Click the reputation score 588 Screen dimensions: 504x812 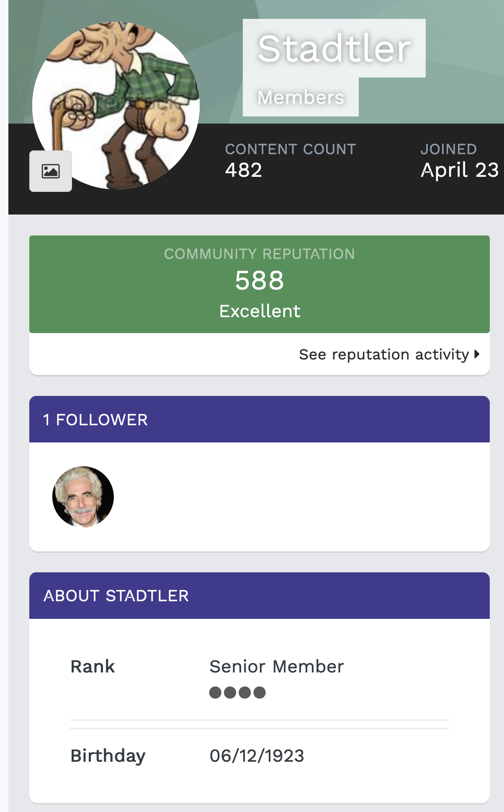[x=260, y=280]
